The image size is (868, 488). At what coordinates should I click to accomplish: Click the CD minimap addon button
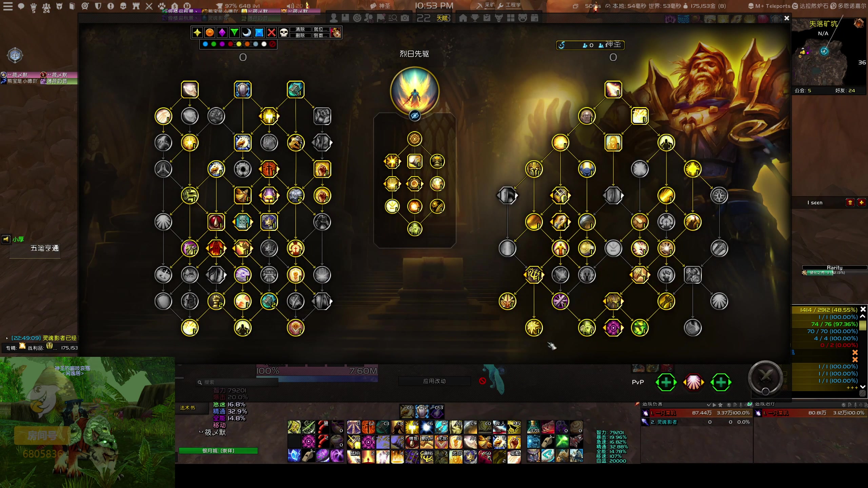(15, 55)
